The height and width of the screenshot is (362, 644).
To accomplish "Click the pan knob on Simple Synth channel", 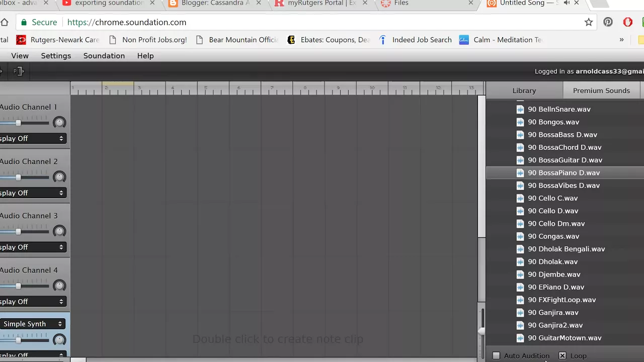I will pos(59,340).
